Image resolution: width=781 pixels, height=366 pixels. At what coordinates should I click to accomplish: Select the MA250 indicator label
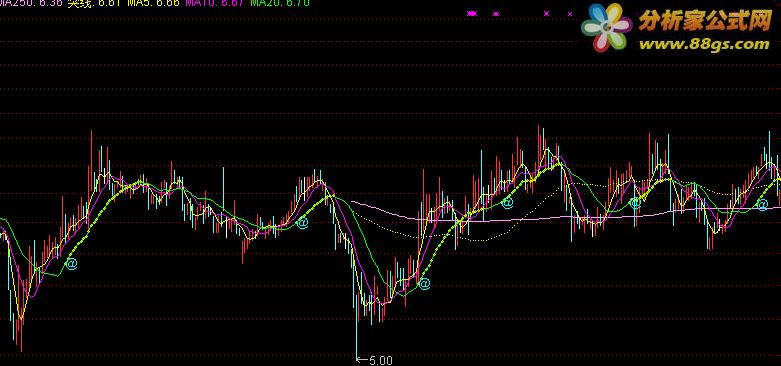(31, 3)
